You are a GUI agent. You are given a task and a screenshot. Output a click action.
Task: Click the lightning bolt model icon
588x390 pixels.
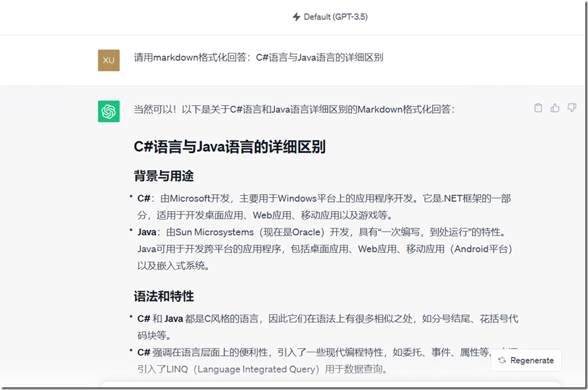tap(296, 17)
